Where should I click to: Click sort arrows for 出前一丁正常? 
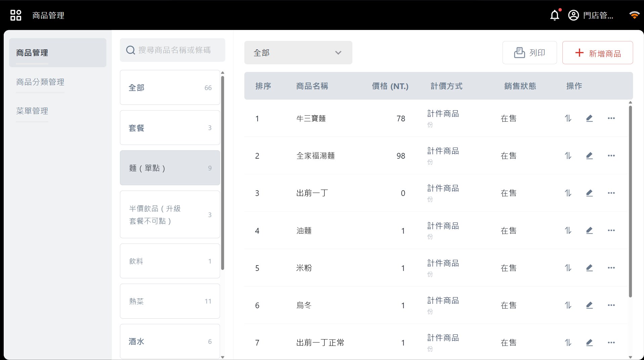tap(568, 343)
